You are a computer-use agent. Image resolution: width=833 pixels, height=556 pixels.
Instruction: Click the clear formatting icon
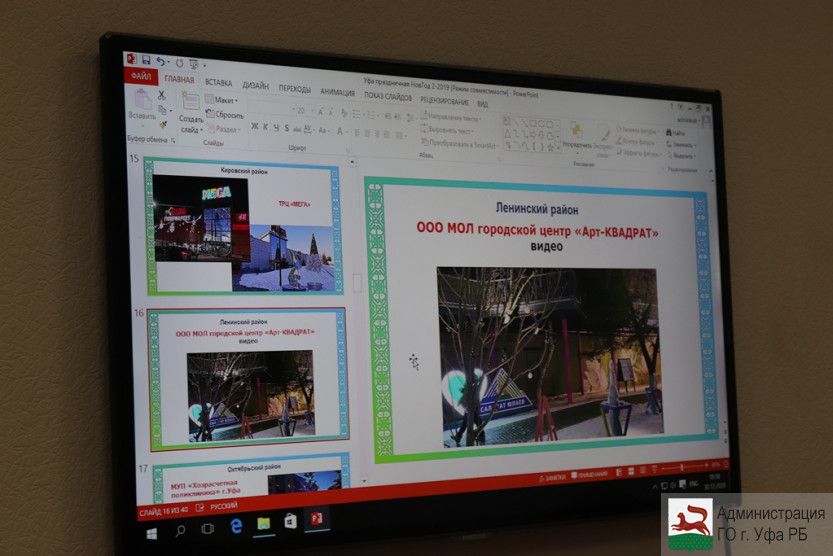[344, 114]
